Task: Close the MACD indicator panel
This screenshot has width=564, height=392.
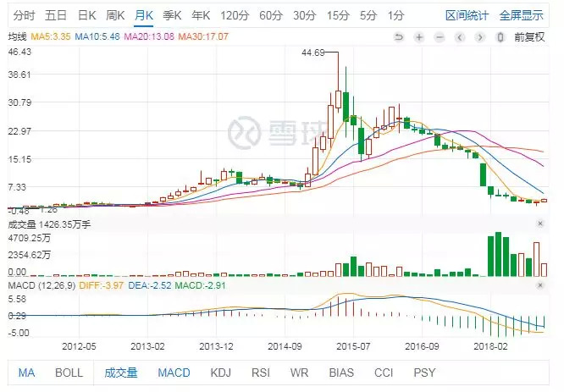Action: click(x=540, y=285)
